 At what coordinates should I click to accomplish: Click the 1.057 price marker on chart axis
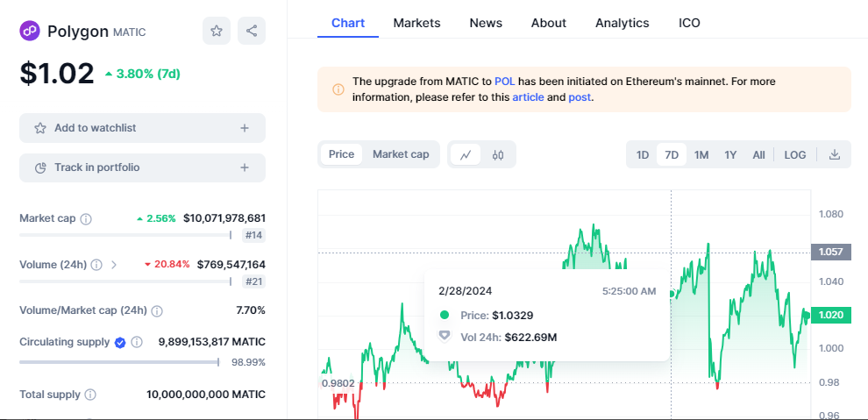pyautogui.click(x=831, y=253)
